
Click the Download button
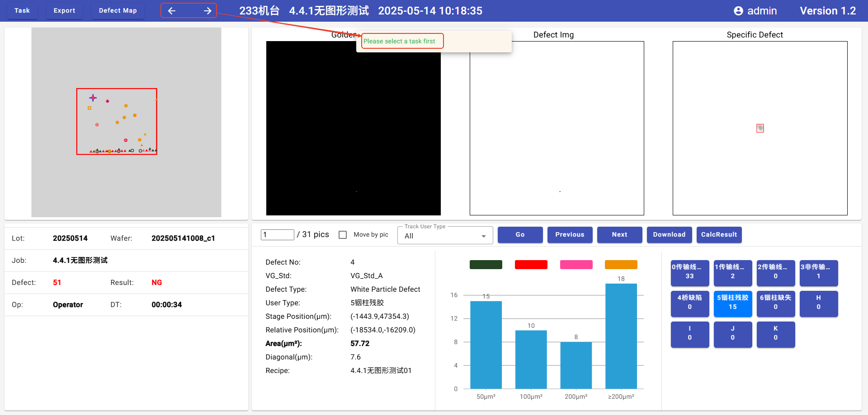tap(669, 235)
